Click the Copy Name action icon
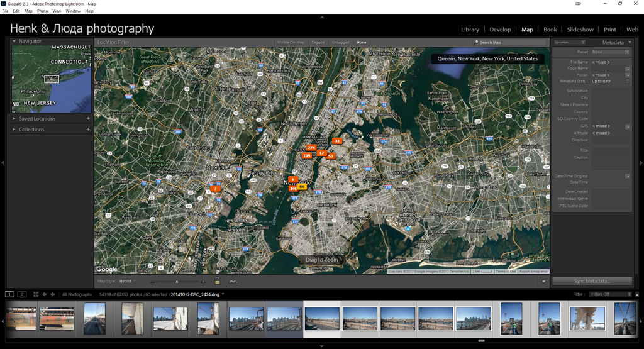 [627, 69]
